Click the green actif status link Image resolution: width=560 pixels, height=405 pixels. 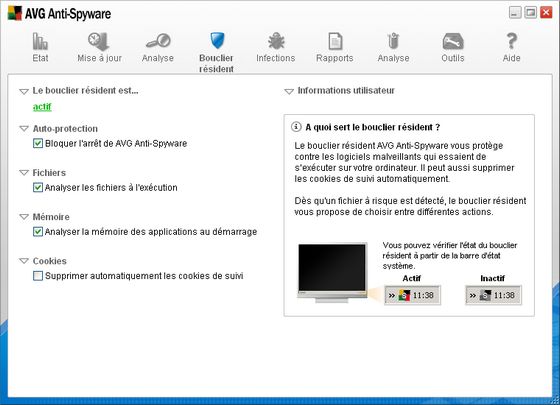(42, 107)
